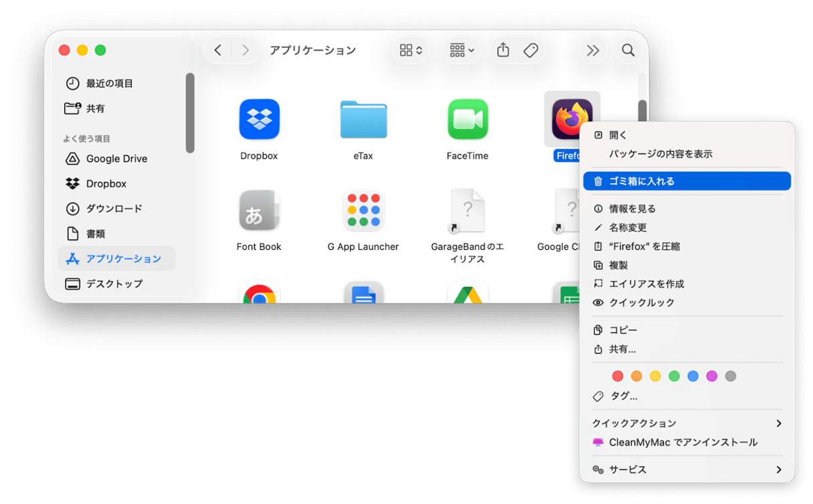813x504 pixels.
Task: Select the GarageBand alias icon
Action: coord(467,211)
